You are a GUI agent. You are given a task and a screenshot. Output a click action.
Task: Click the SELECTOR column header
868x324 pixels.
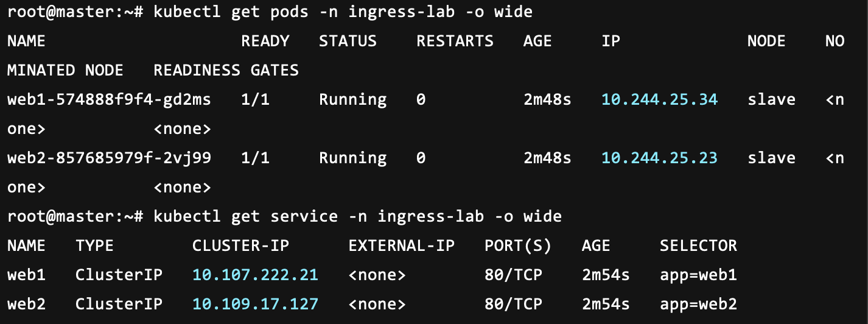698,245
